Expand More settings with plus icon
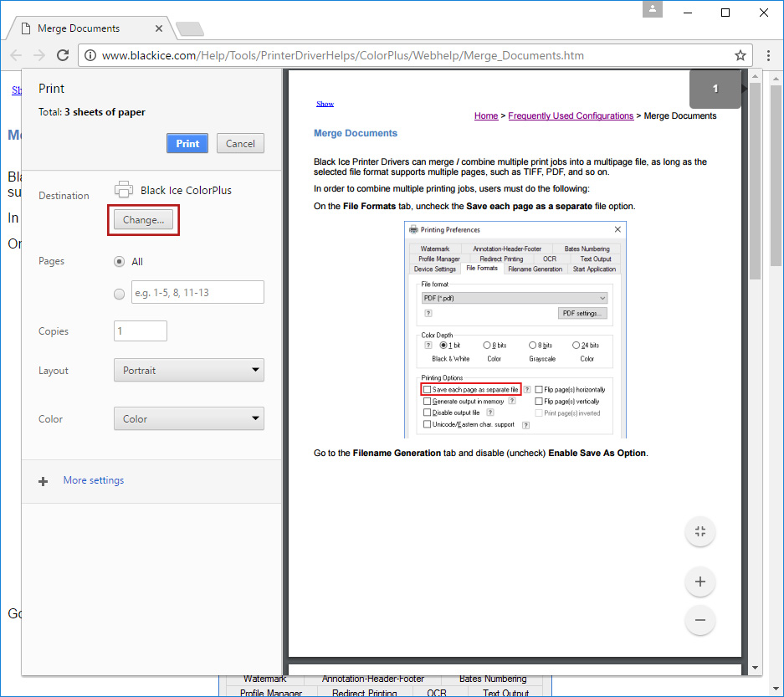 [44, 481]
